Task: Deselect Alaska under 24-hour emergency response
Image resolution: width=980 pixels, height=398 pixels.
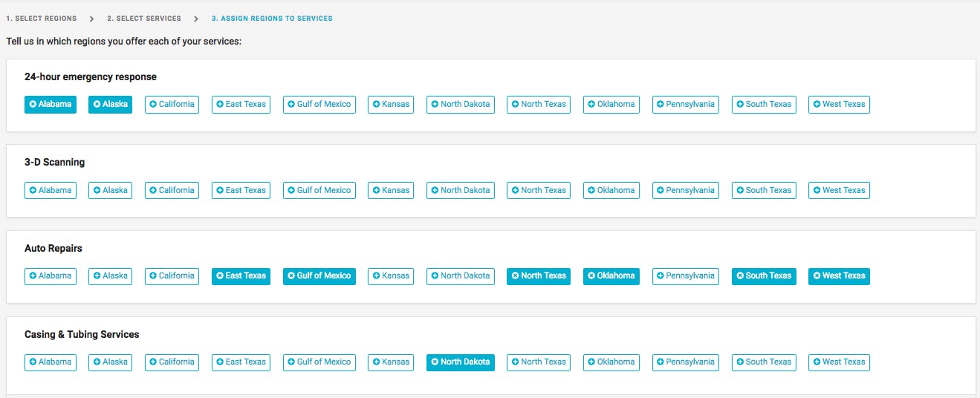Action: 110,105
